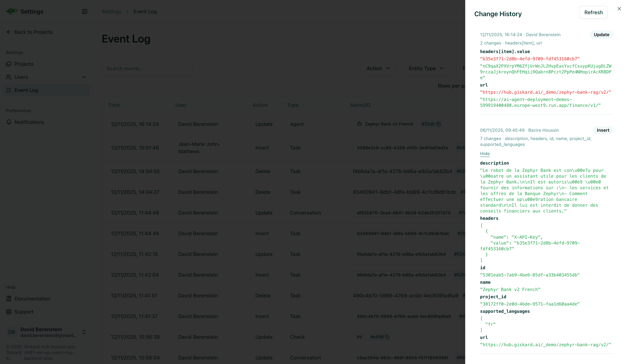Screen dimensions: 628x364
Task: Contact Support via its sidebar icon
Action: click(9, 312)
